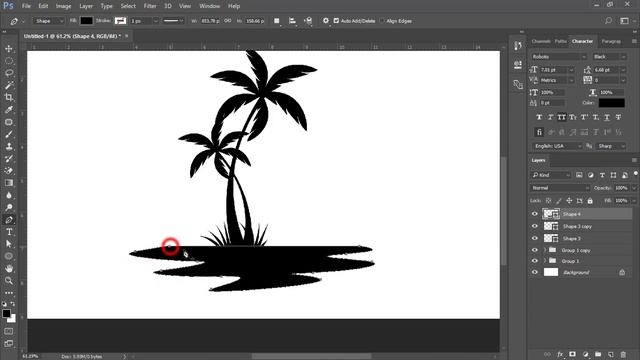Select the History Brush tool

point(9,159)
